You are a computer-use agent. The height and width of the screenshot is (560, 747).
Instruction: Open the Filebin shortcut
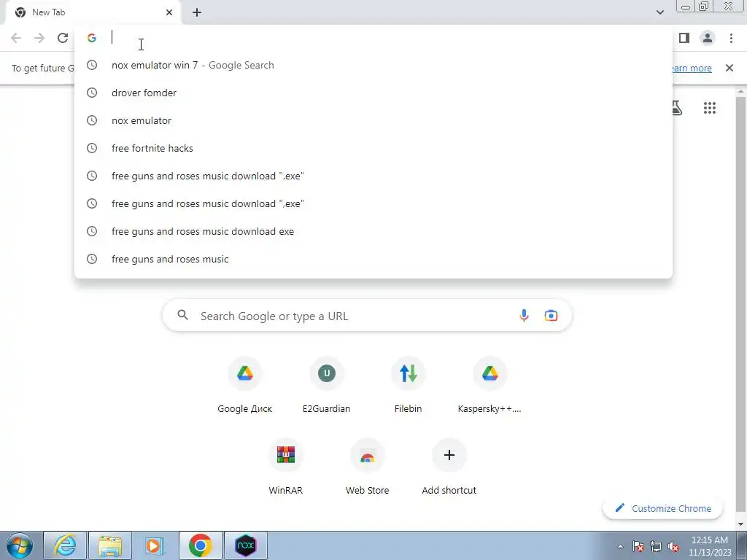pos(409,386)
